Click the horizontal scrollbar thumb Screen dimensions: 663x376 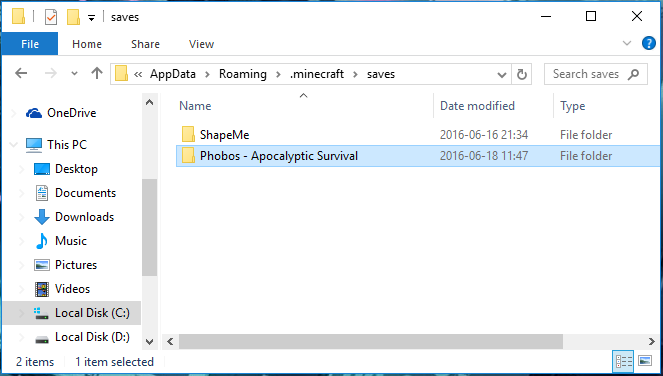[x=371, y=341]
